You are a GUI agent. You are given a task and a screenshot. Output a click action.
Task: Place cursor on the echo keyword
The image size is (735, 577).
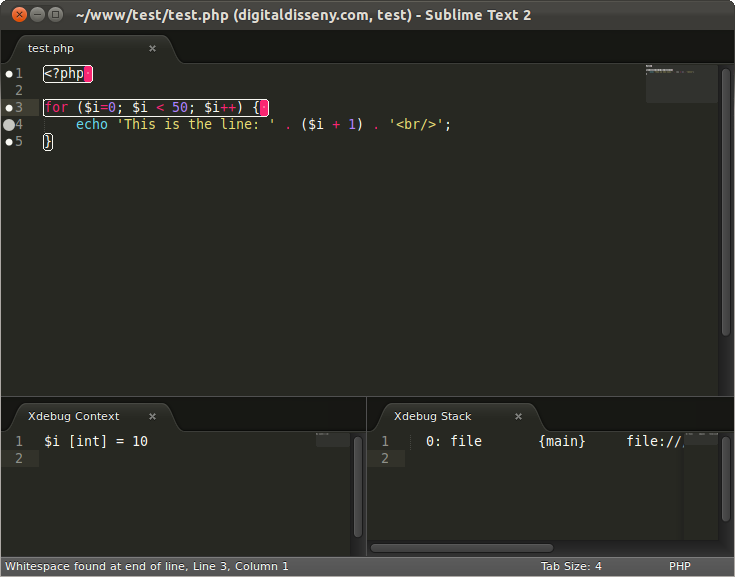[92, 124]
